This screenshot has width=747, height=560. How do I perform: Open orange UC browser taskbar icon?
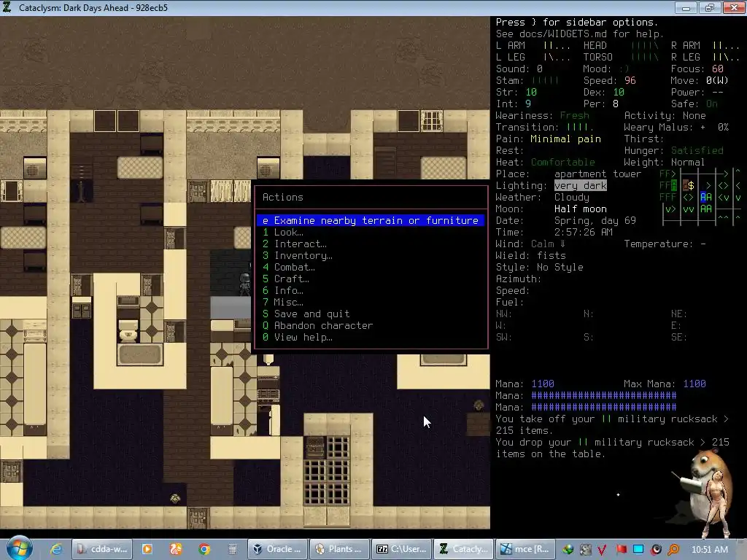point(176,549)
